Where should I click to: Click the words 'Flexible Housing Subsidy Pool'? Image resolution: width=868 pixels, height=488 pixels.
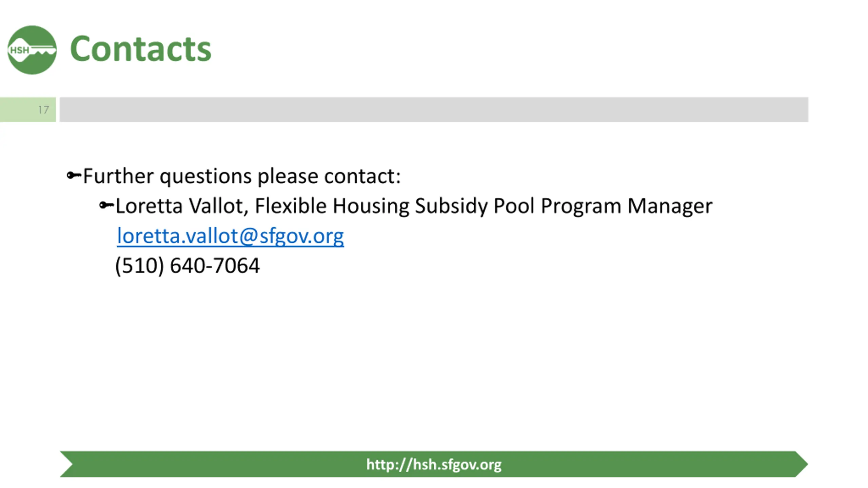click(x=395, y=206)
